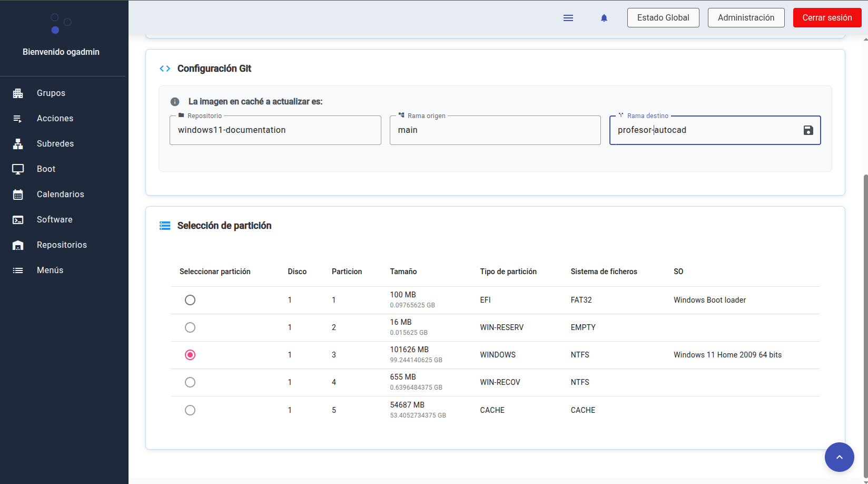Toggle the hamburger menu in top bar
Screen dimensions: 868x484
click(568, 18)
